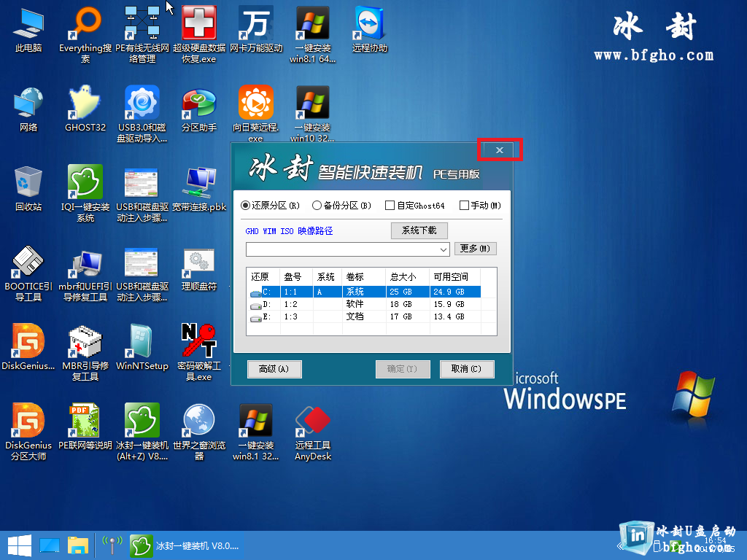747x560 pixels.
Task: Launch 超级硬盘数据恢复.exe icon
Action: click(198, 34)
